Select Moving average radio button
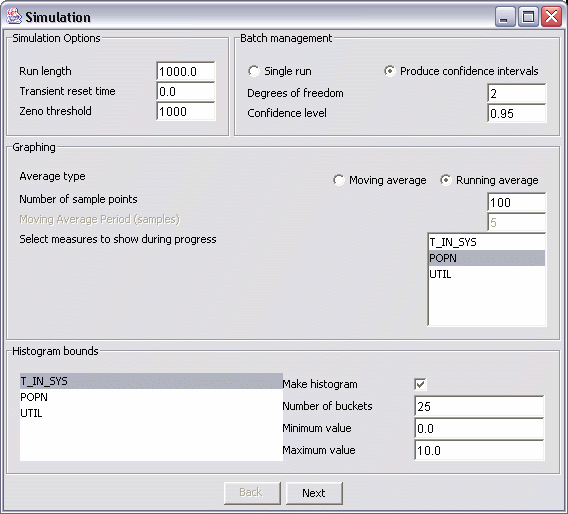The width and height of the screenshot is (568, 514). point(339,180)
